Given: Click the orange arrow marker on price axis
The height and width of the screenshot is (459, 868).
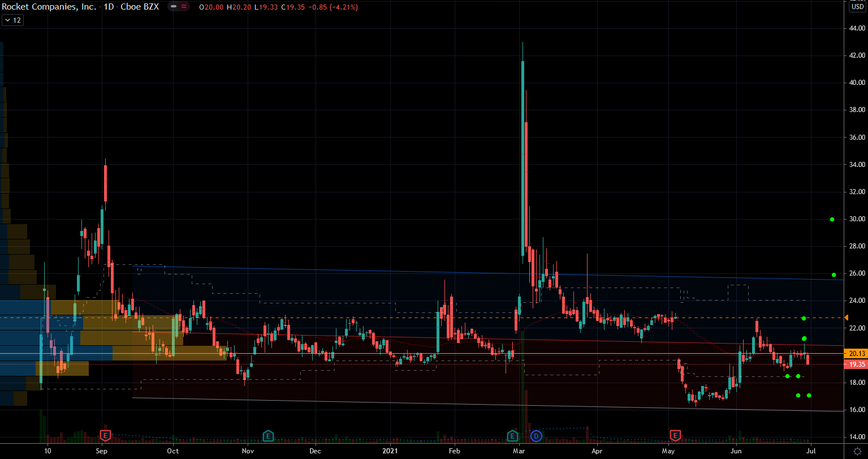Looking at the screenshot, I should [847, 318].
